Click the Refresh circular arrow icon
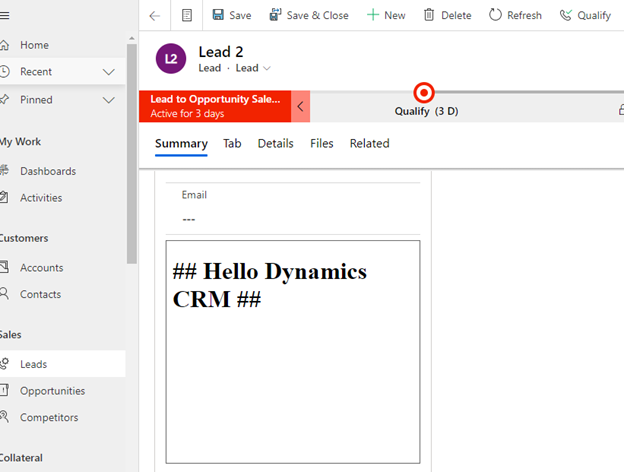The image size is (624, 472). coord(495,15)
